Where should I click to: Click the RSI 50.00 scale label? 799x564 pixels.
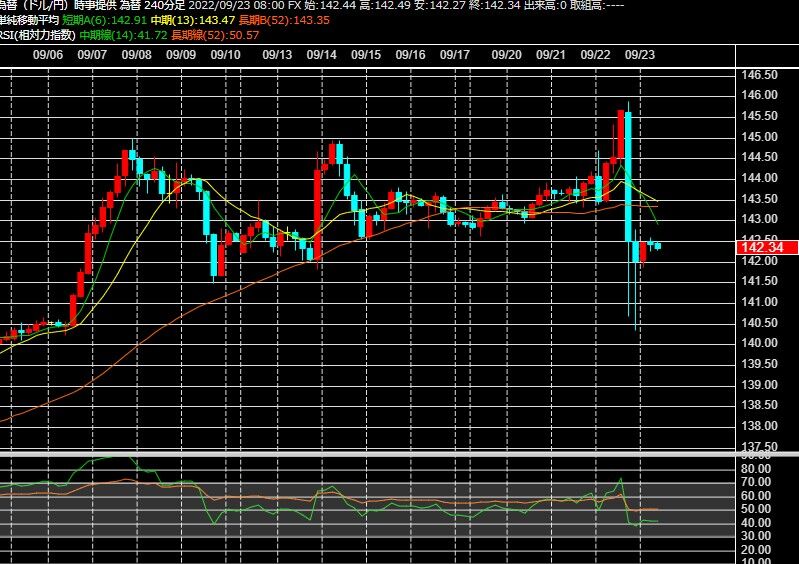(756, 508)
